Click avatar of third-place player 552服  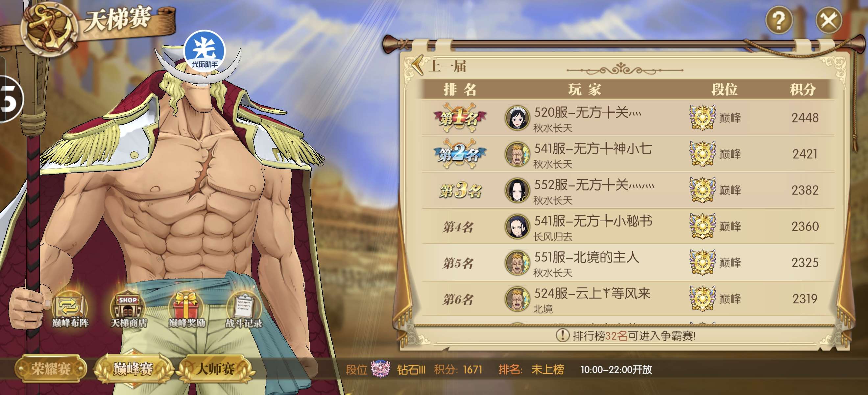click(x=517, y=190)
